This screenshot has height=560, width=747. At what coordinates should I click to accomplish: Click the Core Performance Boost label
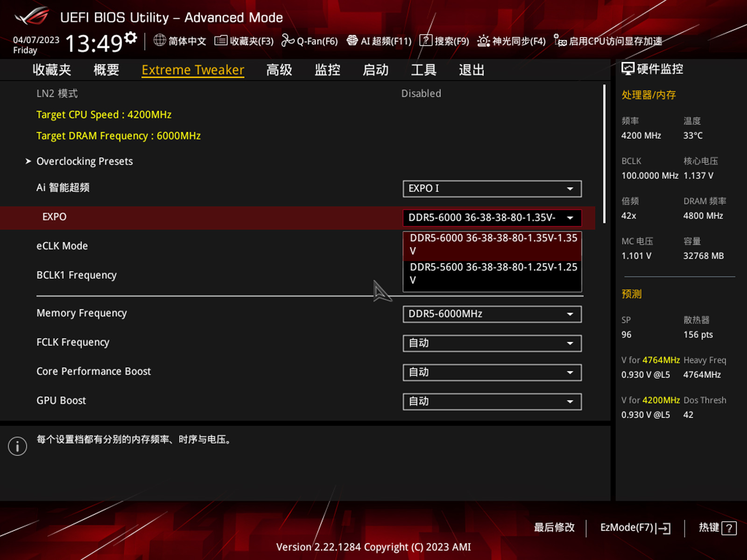pos(94,371)
